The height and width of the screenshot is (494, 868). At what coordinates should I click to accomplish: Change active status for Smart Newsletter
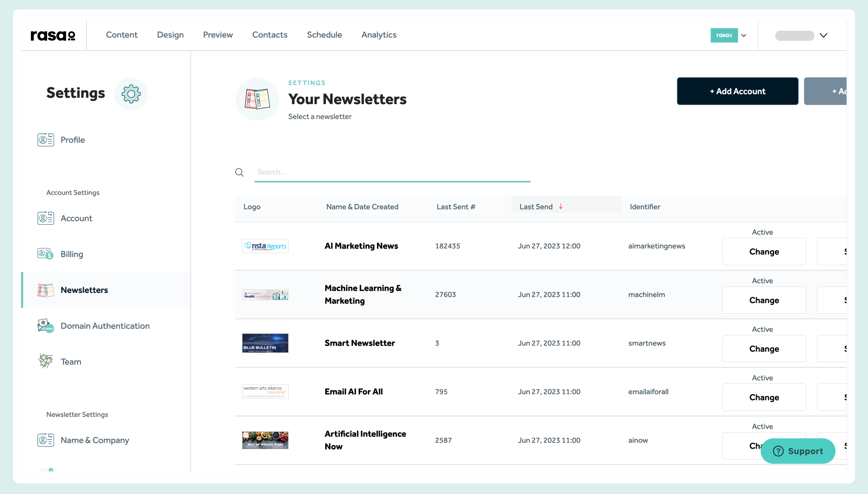tap(764, 349)
